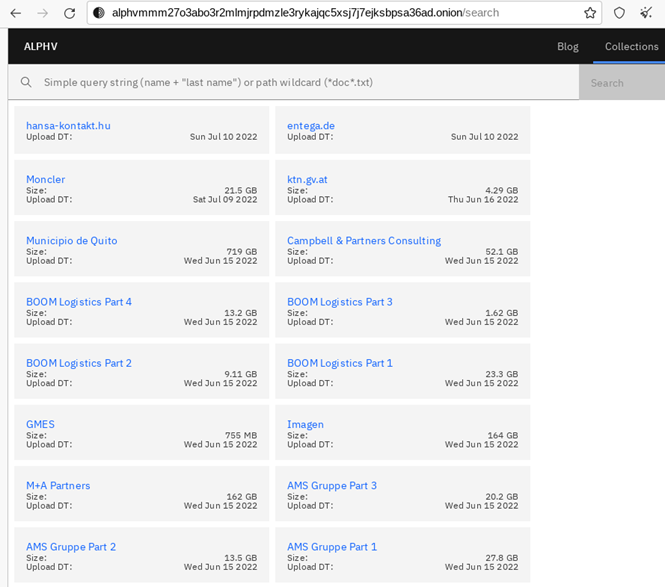Click the address bar URL
The image size is (665, 587).
tap(305, 13)
